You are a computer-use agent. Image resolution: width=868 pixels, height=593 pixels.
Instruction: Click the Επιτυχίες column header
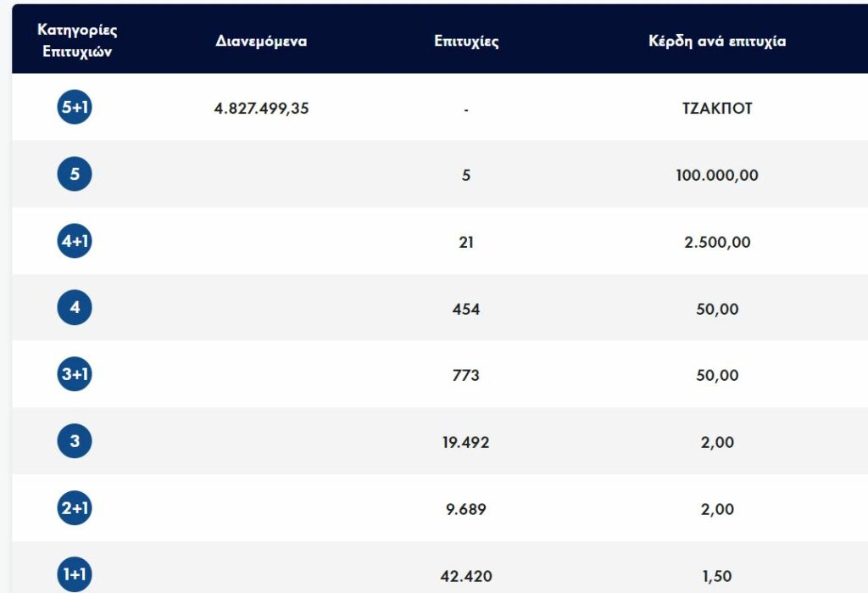coord(466,41)
